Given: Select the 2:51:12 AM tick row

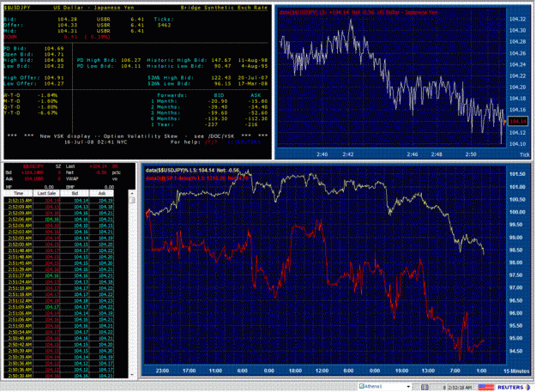Looking at the screenshot, I should point(59,301).
